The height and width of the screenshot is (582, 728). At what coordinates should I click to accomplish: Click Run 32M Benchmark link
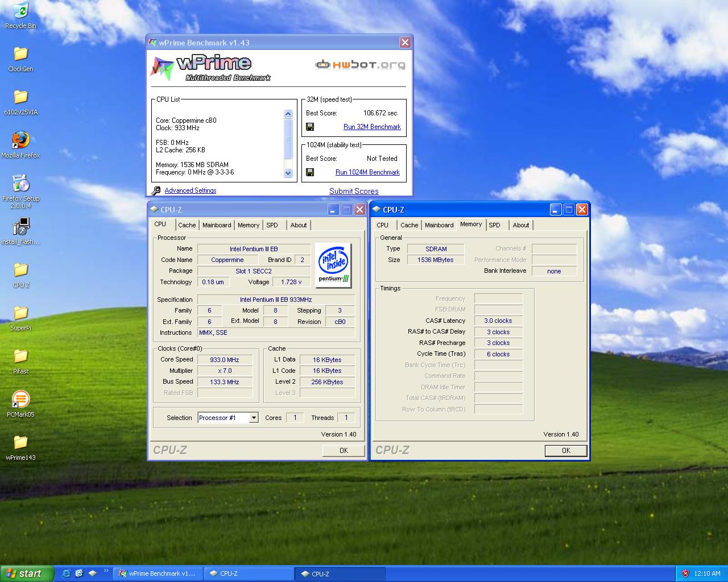point(372,127)
